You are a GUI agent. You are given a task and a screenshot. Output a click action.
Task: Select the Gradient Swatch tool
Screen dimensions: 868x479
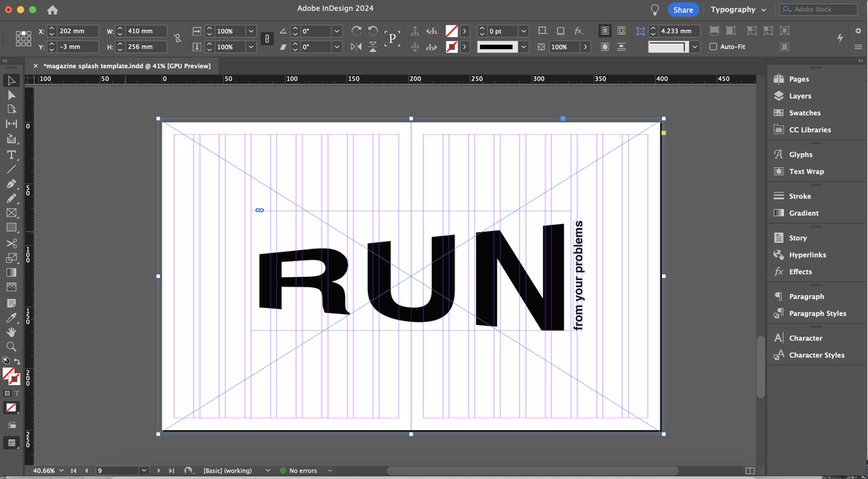click(11, 272)
